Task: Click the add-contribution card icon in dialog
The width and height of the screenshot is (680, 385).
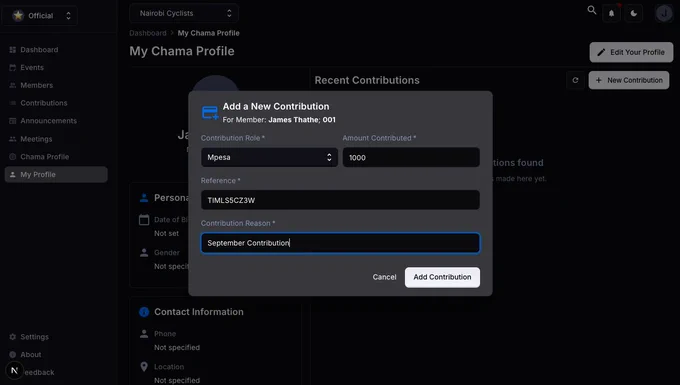Action: (210, 113)
